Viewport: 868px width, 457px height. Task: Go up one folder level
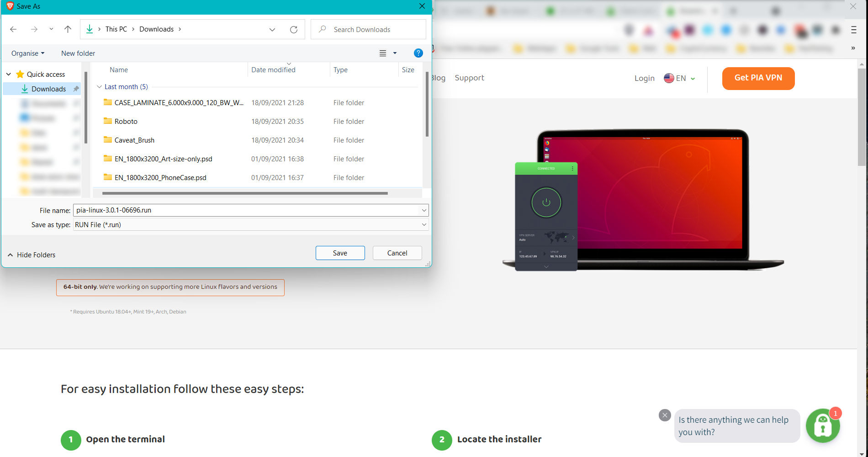(x=68, y=29)
